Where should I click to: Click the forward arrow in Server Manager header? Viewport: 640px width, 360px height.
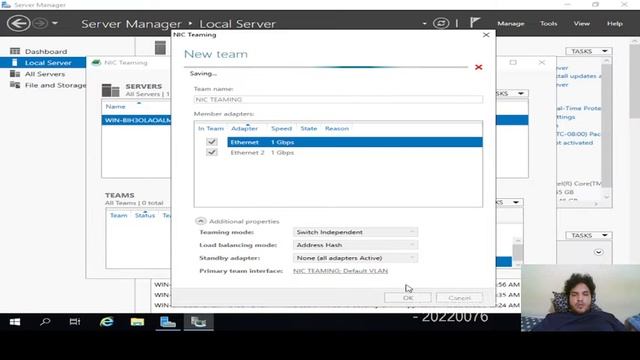[40, 23]
